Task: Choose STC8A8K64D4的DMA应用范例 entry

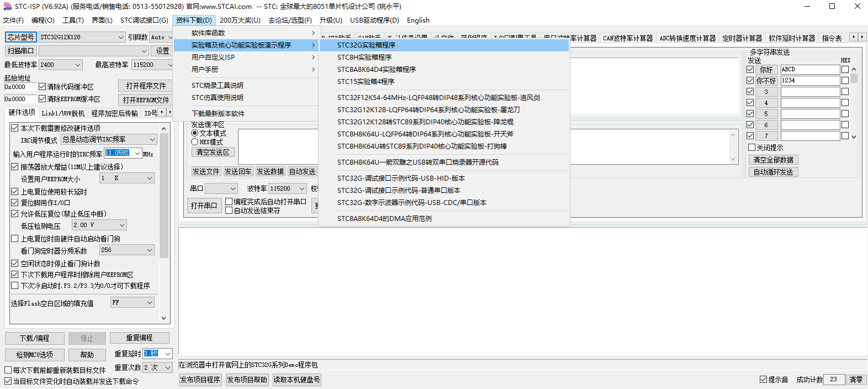Action: [x=444, y=218]
